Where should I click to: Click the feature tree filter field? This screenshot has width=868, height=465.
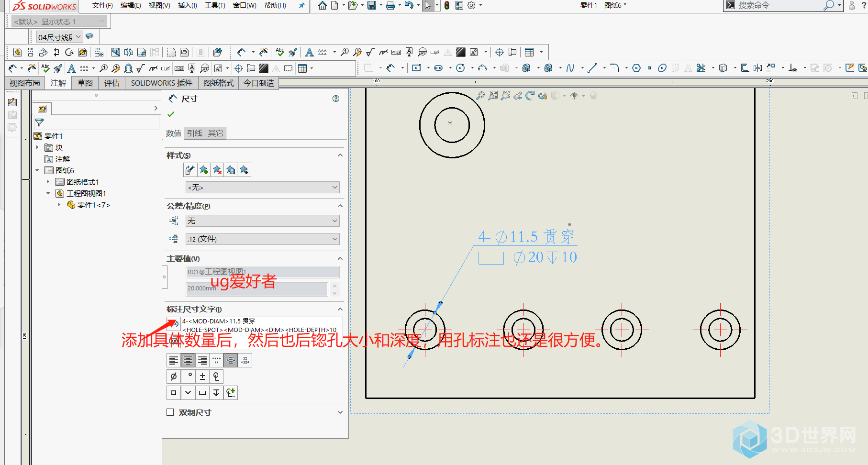tap(97, 123)
